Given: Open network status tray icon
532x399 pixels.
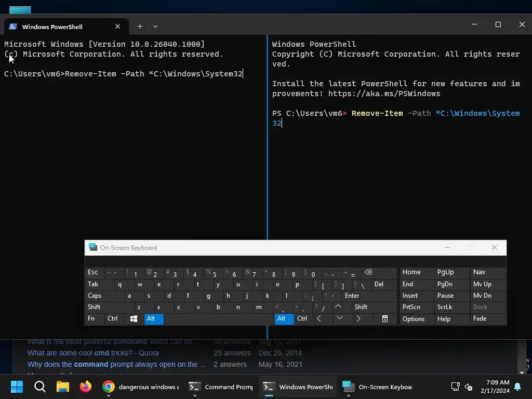Looking at the screenshot, I should pos(455,387).
